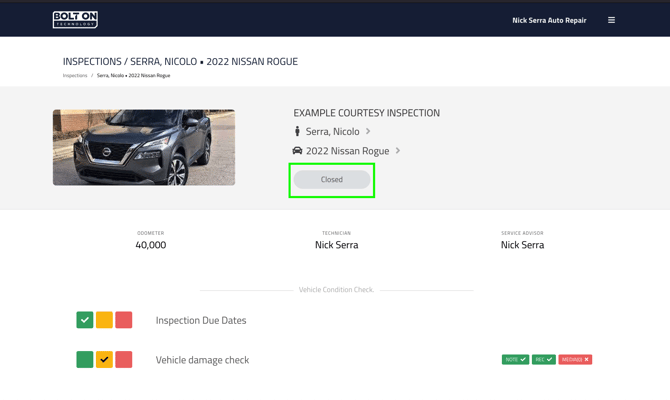Open the Nissan Rogue vehicle photo
This screenshot has height=400, width=670.
coord(144,147)
